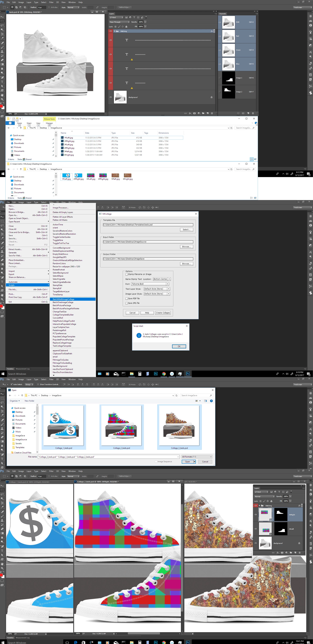Load channel as selection in Channels panel
The image size is (313, 644).
coord(238,113)
